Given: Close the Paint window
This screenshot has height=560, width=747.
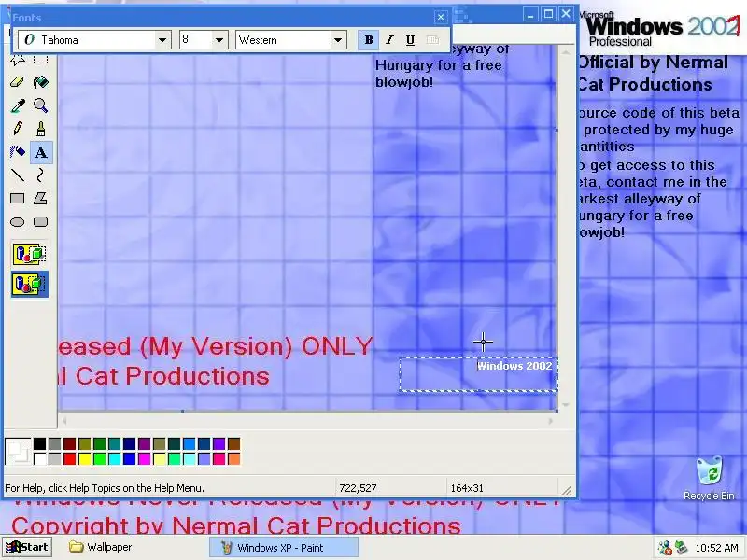Looking at the screenshot, I should pyautogui.click(x=566, y=14).
